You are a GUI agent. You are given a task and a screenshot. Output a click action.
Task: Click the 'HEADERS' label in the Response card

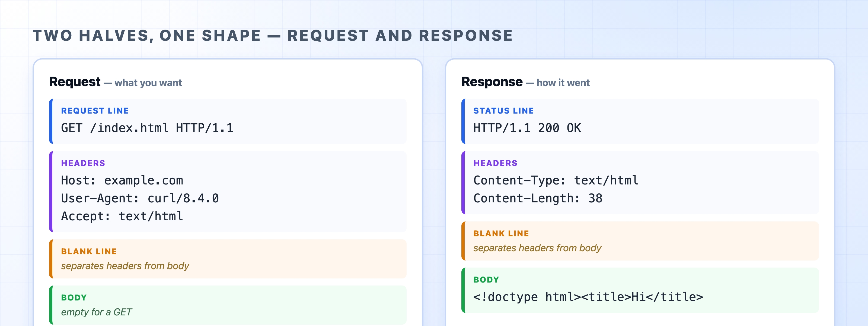click(495, 163)
